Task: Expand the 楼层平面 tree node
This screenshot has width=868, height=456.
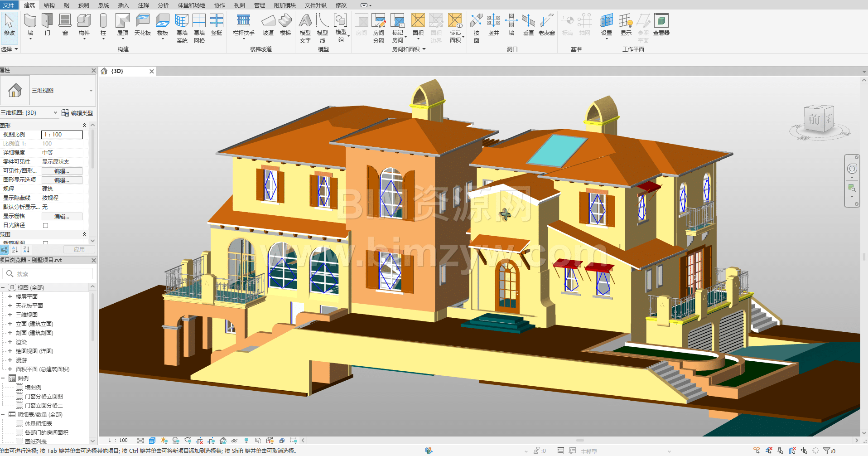Action: (x=10, y=297)
